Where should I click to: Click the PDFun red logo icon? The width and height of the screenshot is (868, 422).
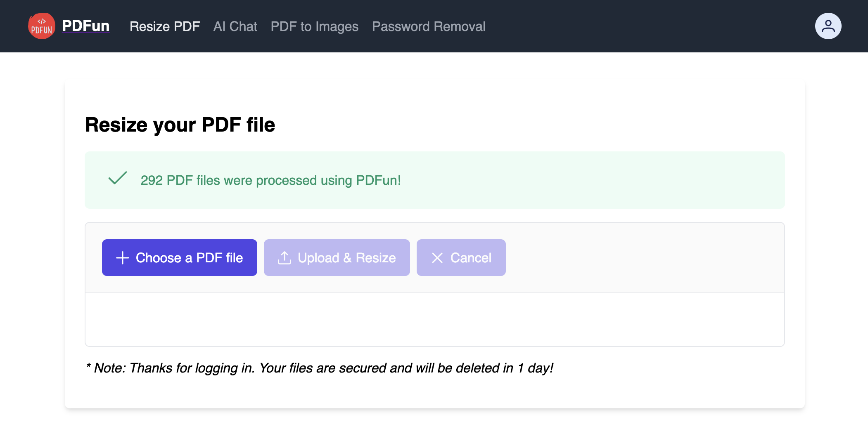coord(41,26)
